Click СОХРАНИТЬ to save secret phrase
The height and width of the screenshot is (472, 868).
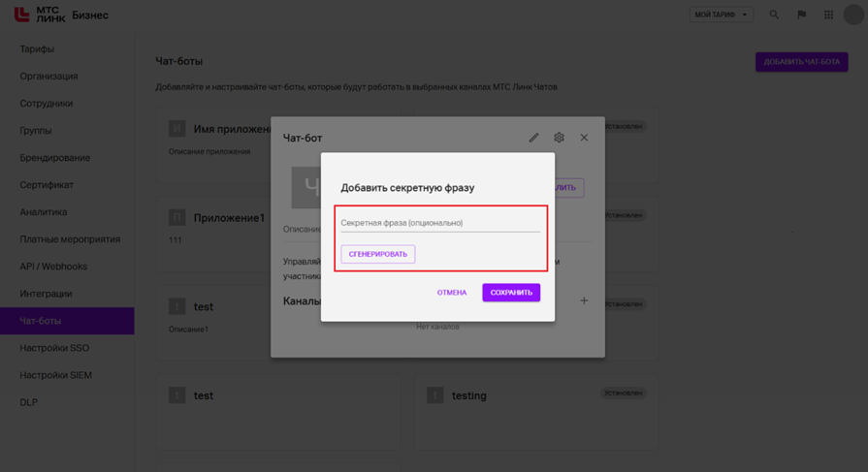511,293
